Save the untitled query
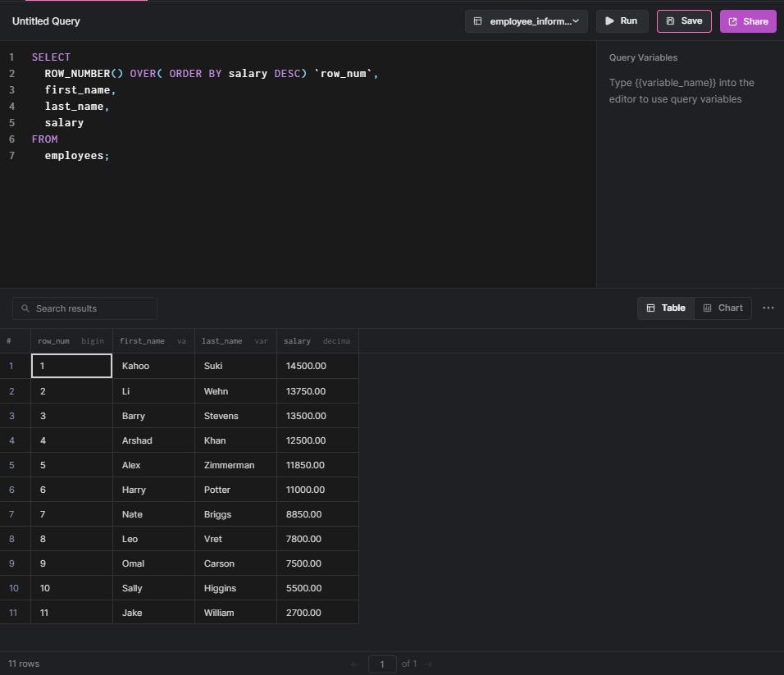Screen dimensions: 784x675 [x=683, y=21]
